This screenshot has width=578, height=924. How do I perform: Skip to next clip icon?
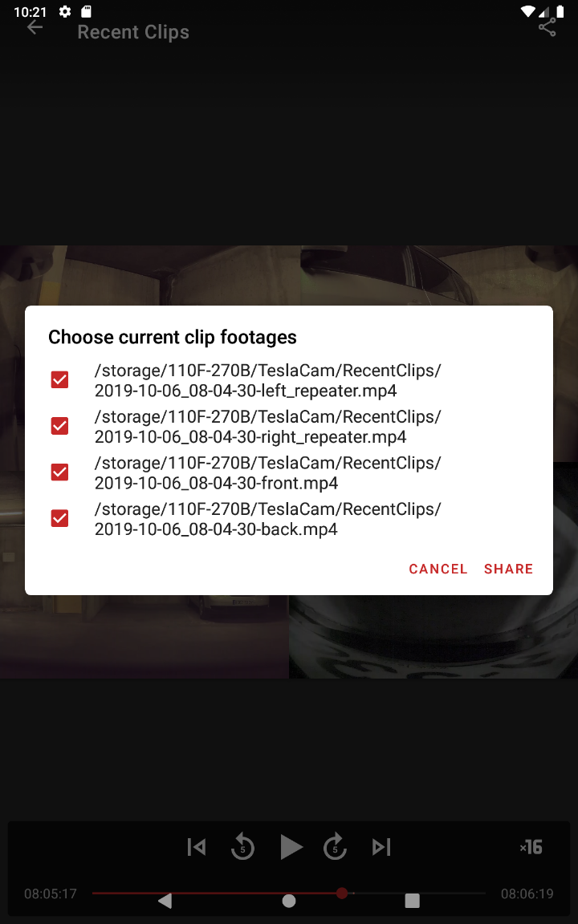[381, 847]
